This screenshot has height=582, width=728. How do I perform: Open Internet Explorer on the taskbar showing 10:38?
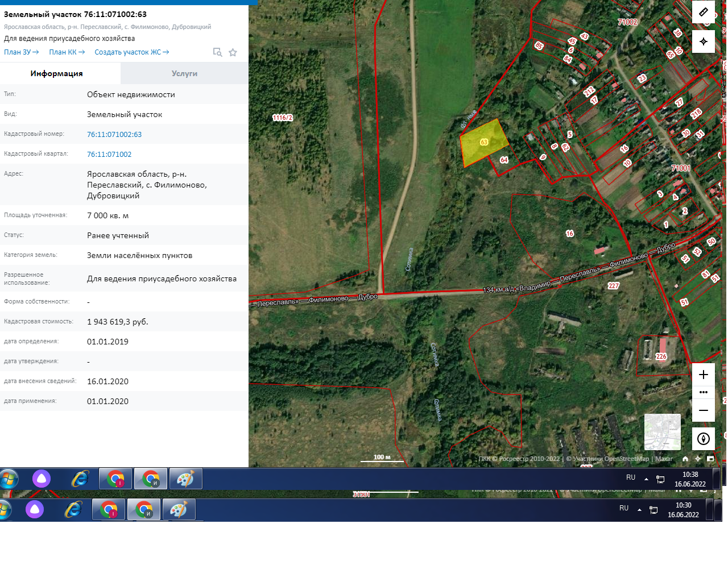pyautogui.click(x=80, y=479)
